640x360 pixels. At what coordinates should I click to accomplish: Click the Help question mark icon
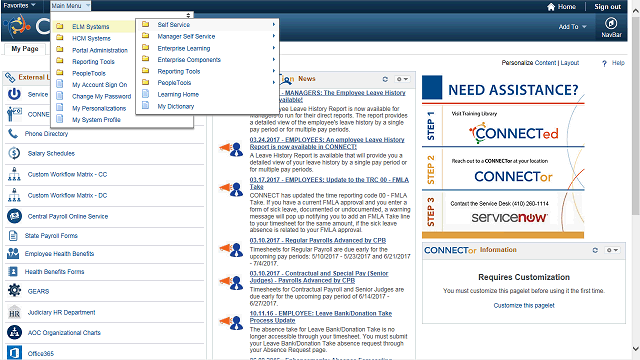[604, 63]
